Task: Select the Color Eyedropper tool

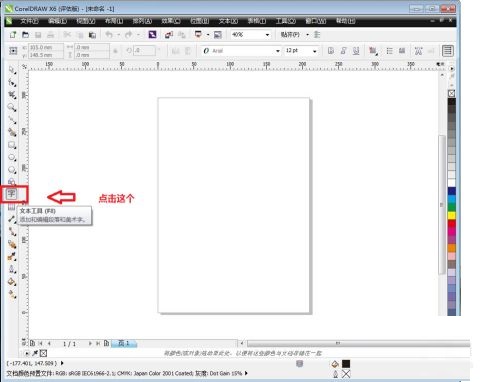Action: (12, 257)
